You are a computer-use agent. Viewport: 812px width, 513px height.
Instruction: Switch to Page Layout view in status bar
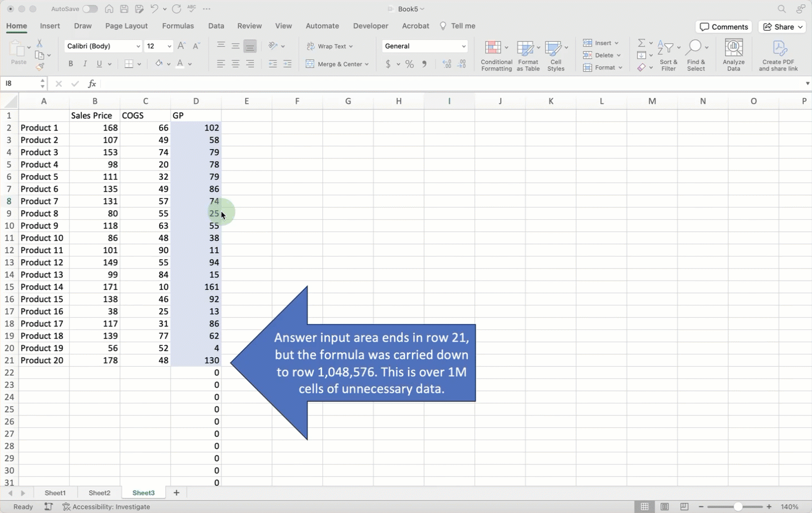664,506
